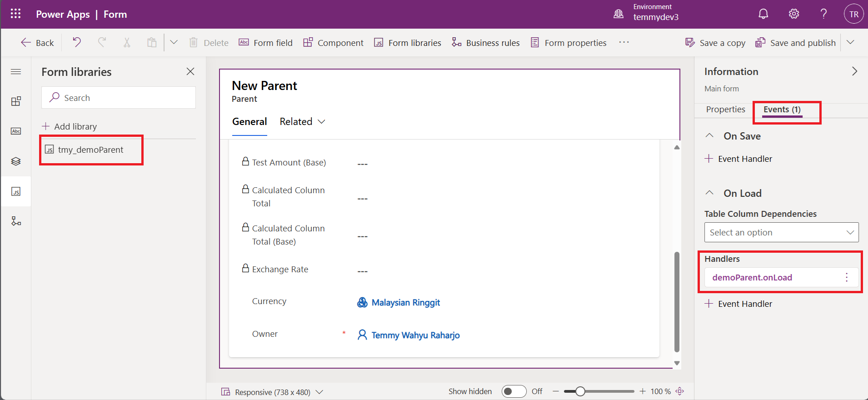The image size is (868, 400).
Task: Click the Temmy Wahyu Raharjo owner link
Action: click(415, 335)
